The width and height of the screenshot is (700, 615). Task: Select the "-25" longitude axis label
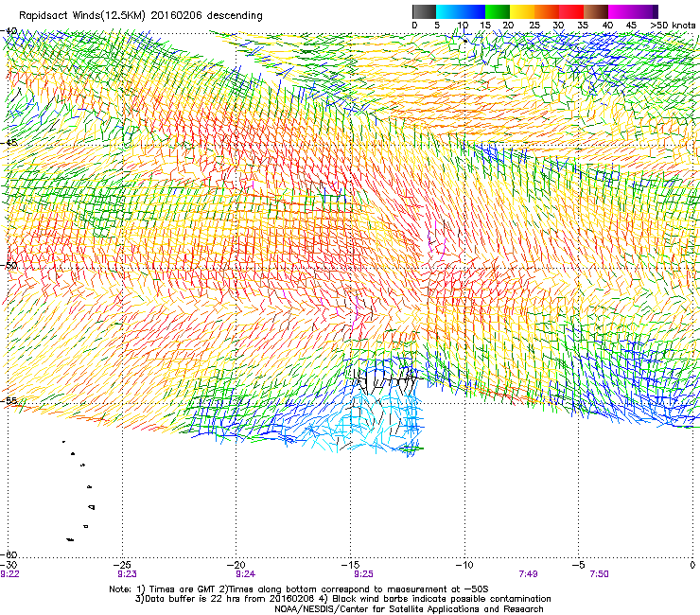[122, 565]
